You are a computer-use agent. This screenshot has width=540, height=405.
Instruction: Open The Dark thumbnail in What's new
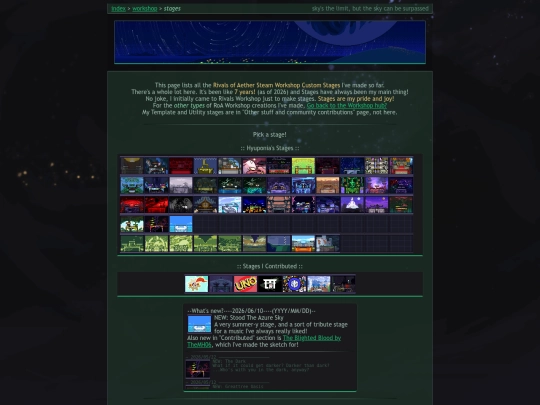[198, 369]
